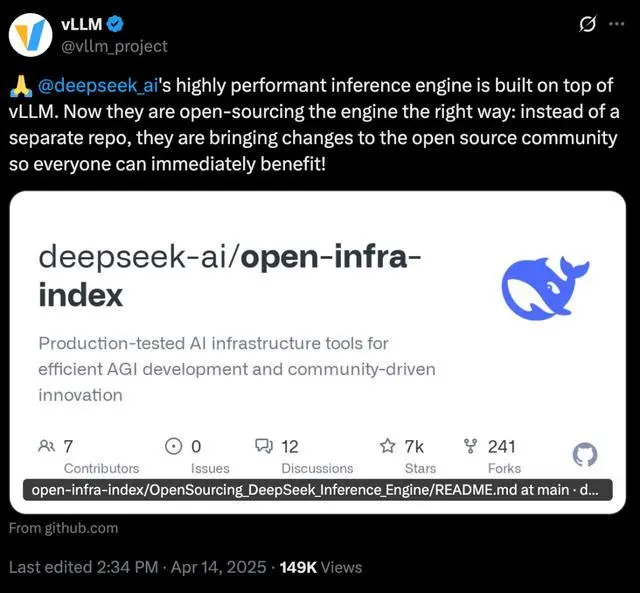The width and height of the screenshot is (640, 593).
Task: Click the forks icon in card
Action: click(471, 446)
